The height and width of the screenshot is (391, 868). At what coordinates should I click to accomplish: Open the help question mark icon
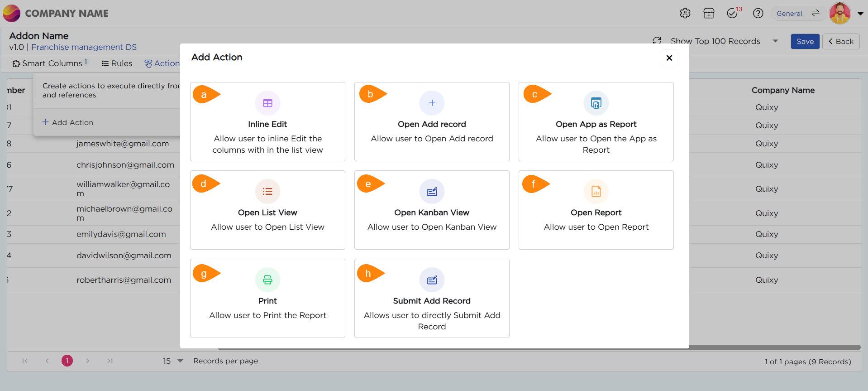pyautogui.click(x=758, y=14)
